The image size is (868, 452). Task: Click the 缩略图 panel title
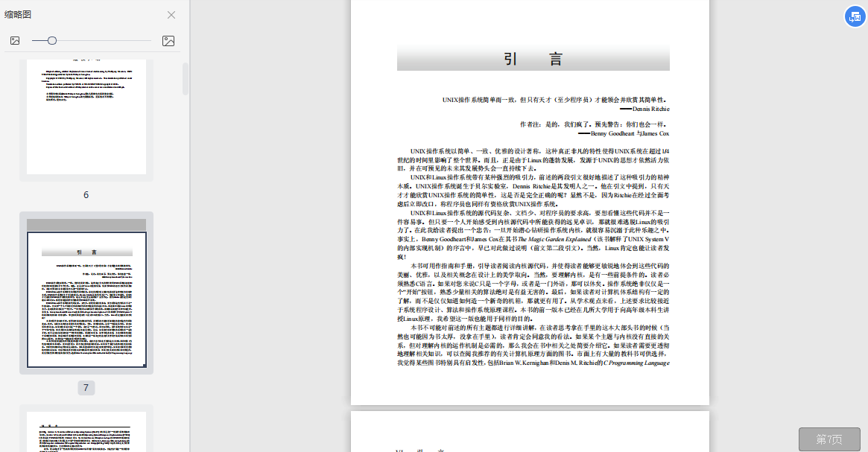18,14
